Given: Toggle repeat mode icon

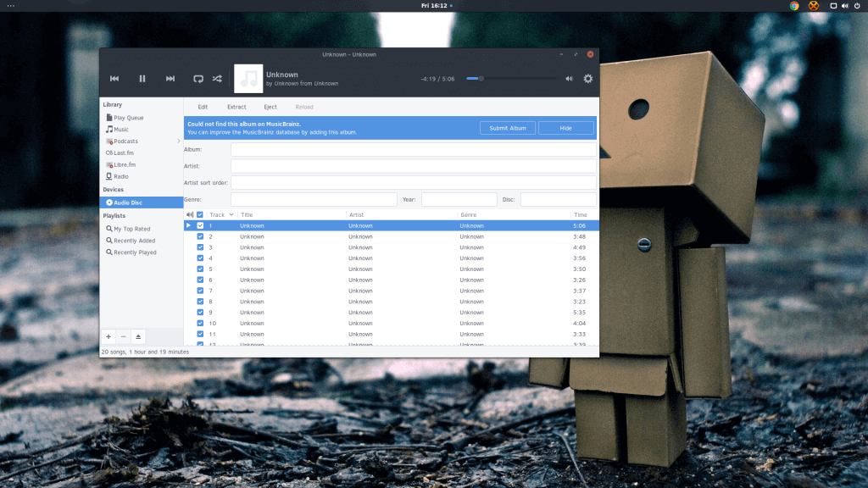Looking at the screenshot, I should click(198, 79).
